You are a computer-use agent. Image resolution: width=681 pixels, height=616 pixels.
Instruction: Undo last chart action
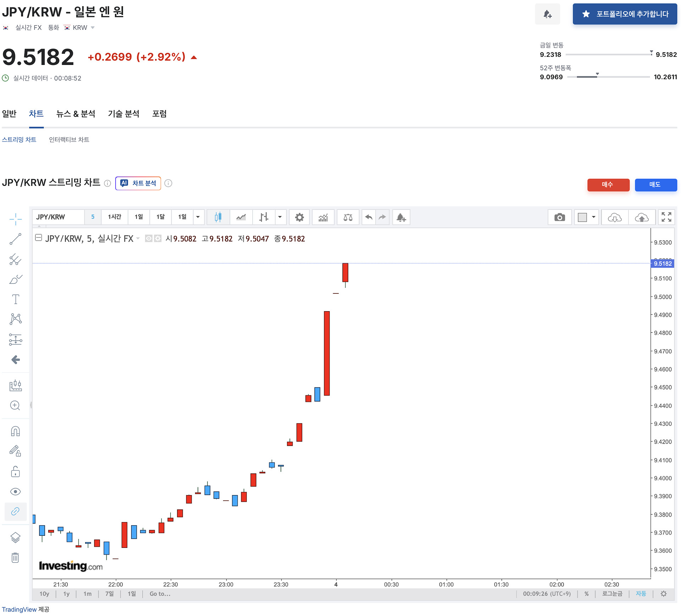(369, 217)
